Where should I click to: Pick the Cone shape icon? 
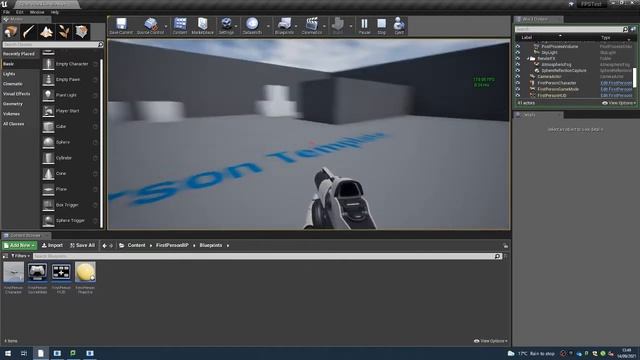48,173
